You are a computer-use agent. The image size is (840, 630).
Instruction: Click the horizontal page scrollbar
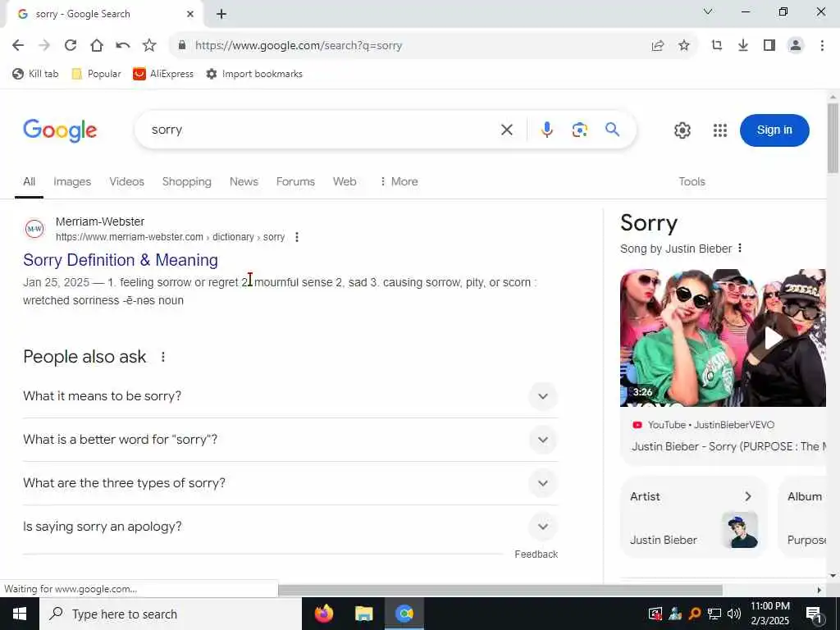[x=500, y=590]
